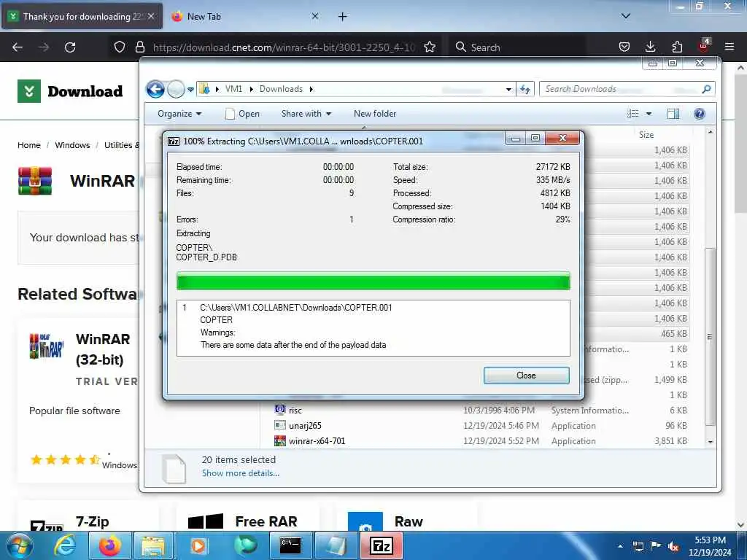Click the VM1 breadcrumb in address bar

(x=233, y=89)
